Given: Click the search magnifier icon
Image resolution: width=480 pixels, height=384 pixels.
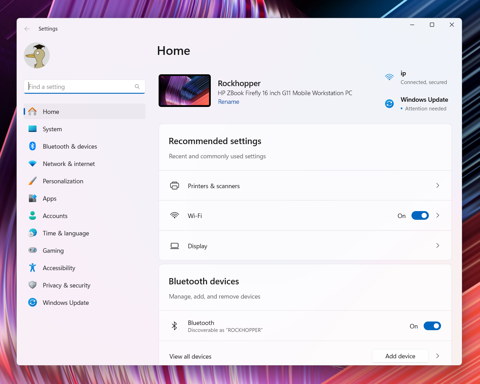Looking at the screenshot, I should tap(137, 87).
